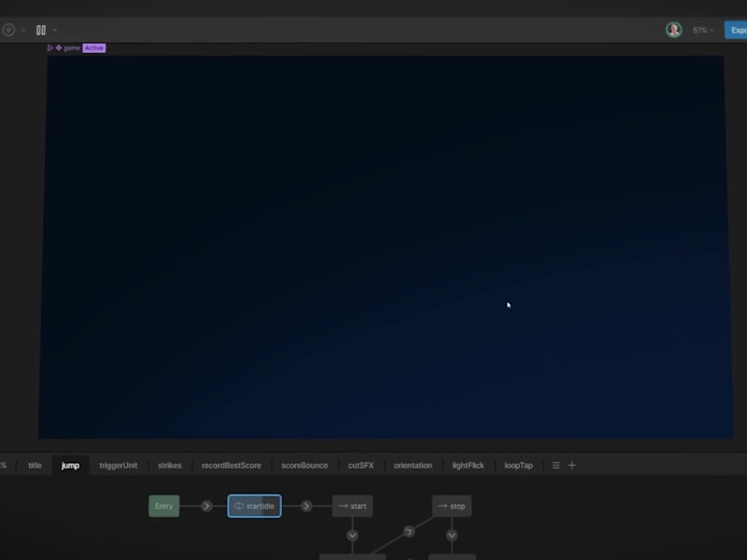Screen dimensions: 747x560
Task: Select the startIdle state node
Action: coord(254,506)
